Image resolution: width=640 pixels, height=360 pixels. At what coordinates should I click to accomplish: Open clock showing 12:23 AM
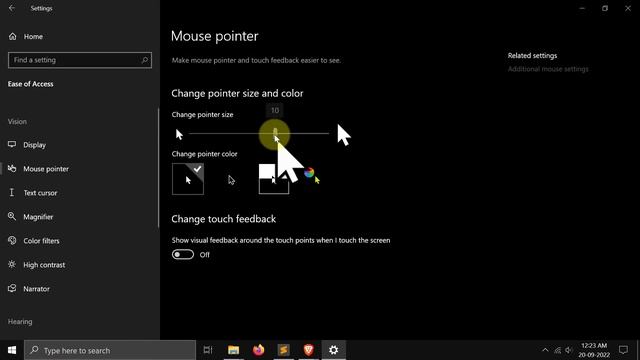(594, 350)
